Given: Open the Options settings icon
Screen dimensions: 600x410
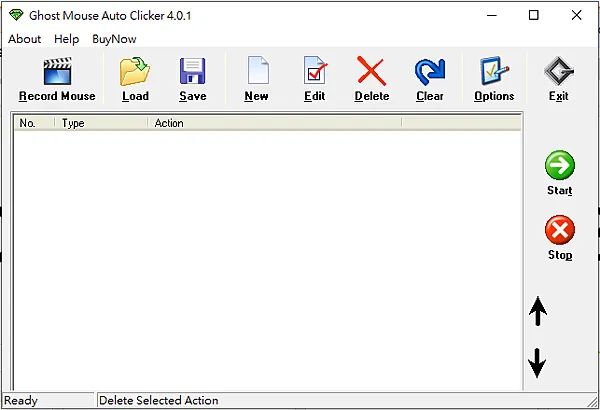Looking at the screenshot, I should click(494, 71).
